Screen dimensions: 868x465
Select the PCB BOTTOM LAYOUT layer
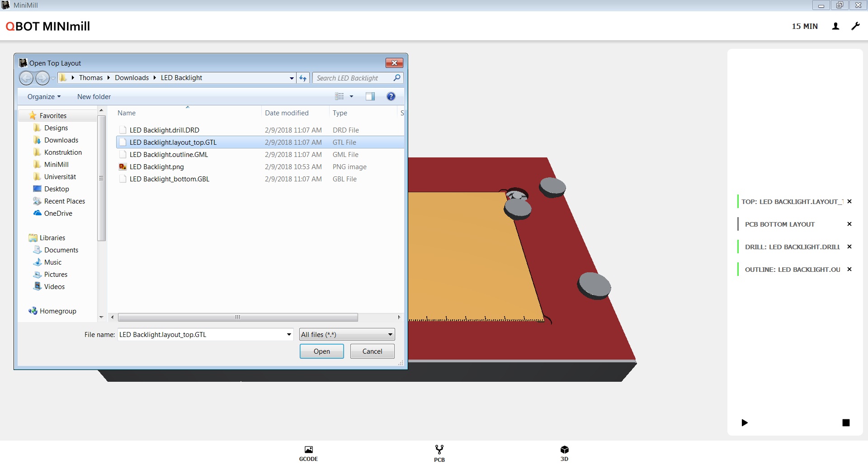[x=780, y=224]
